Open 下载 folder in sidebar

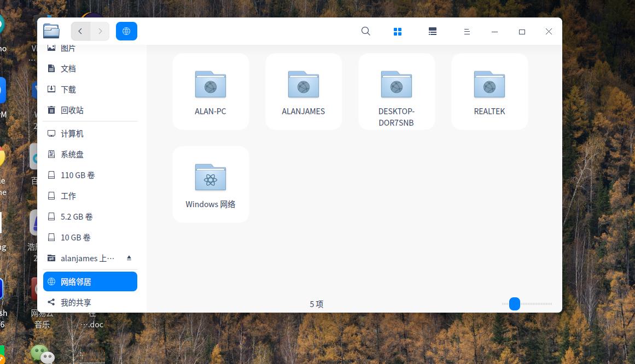click(x=68, y=89)
